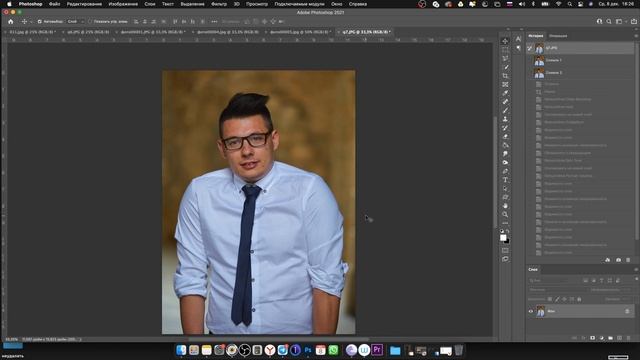640x360 pixels.
Task: Create new document from current state icon
Action: pos(608,260)
